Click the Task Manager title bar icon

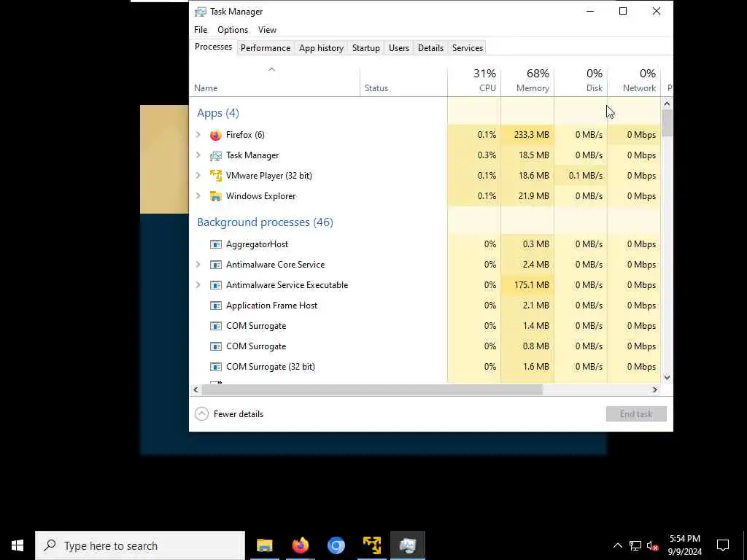(x=201, y=12)
